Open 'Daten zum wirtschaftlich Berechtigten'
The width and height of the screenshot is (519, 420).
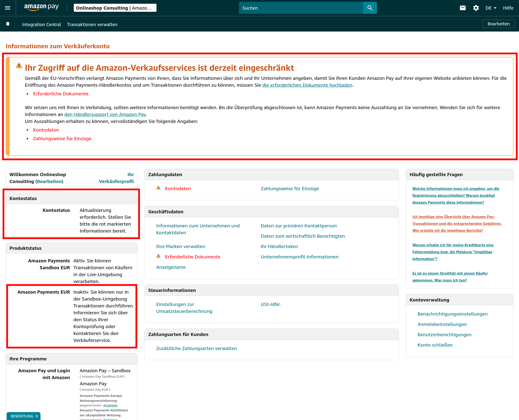[x=303, y=236]
